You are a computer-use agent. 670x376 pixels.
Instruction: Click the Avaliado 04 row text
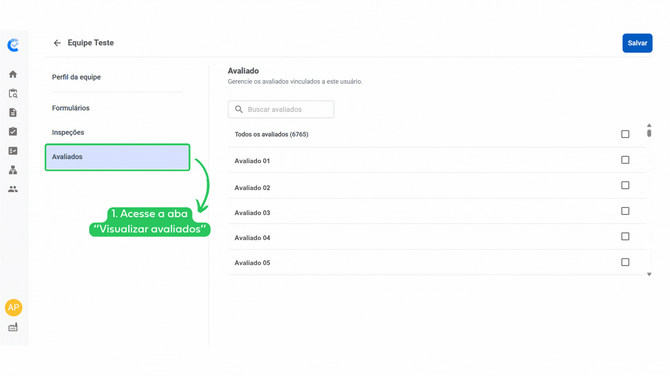point(252,238)
